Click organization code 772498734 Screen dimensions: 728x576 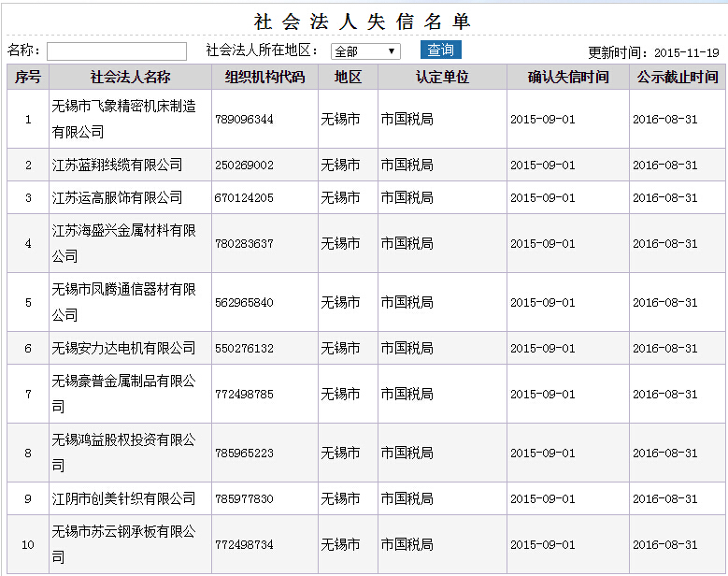pos(244,544)
